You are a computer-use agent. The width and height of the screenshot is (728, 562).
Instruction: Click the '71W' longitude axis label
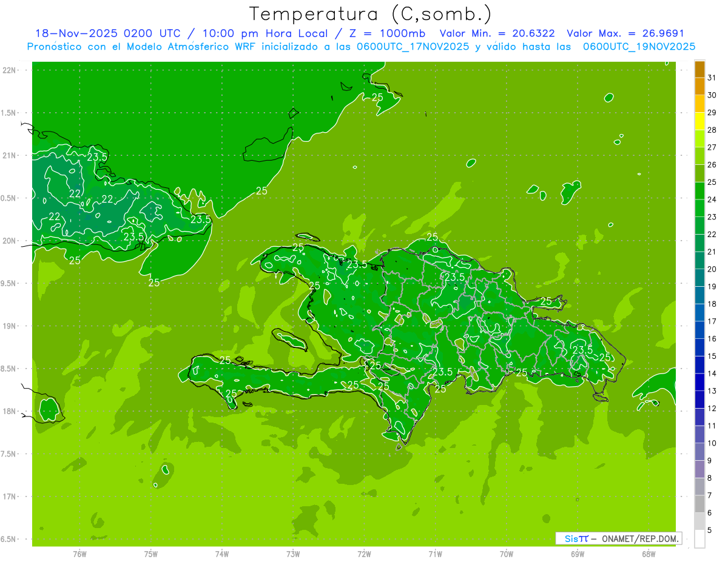(x=435, y=554)
